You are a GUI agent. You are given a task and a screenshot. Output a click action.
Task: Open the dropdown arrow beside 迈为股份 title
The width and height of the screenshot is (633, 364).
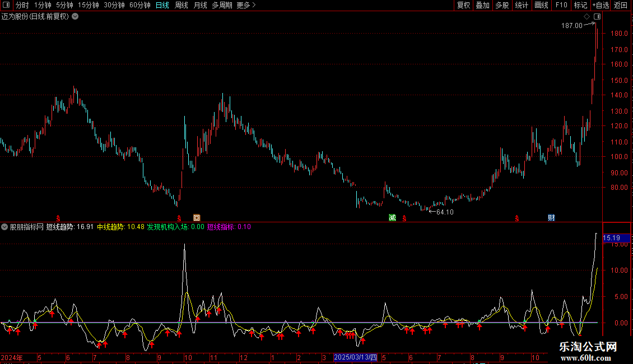pyautogui.click(x=75, y=17)
